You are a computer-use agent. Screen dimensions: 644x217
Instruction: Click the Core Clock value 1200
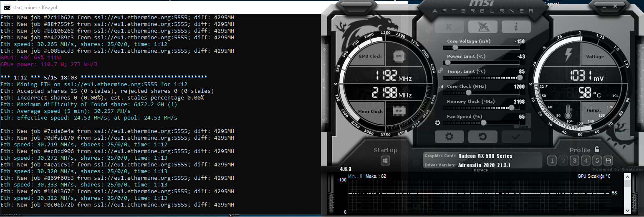[519, 87]
